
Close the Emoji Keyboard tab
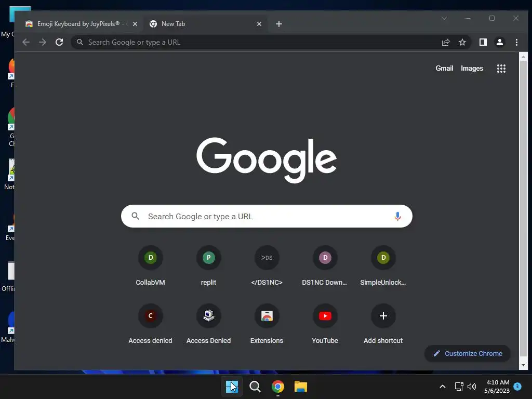[135, 24]
